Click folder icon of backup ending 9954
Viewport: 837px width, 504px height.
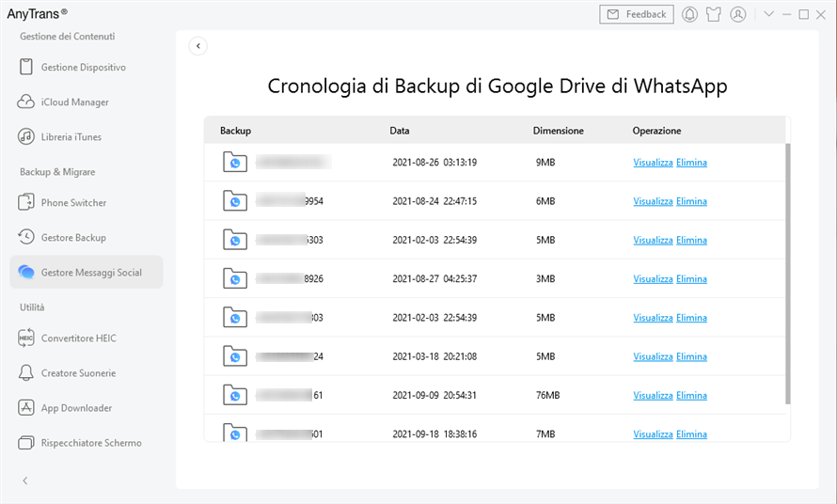point(235,200)
